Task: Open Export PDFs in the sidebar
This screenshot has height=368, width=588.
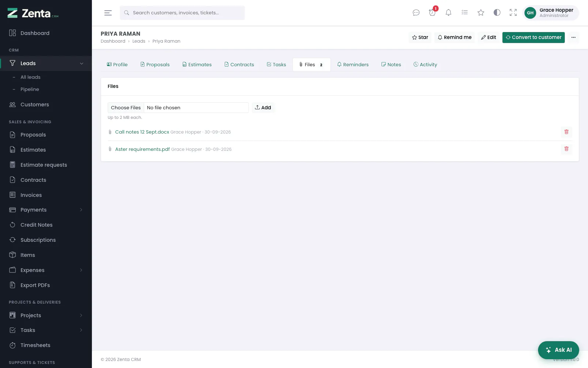Action: pos(46,285)
